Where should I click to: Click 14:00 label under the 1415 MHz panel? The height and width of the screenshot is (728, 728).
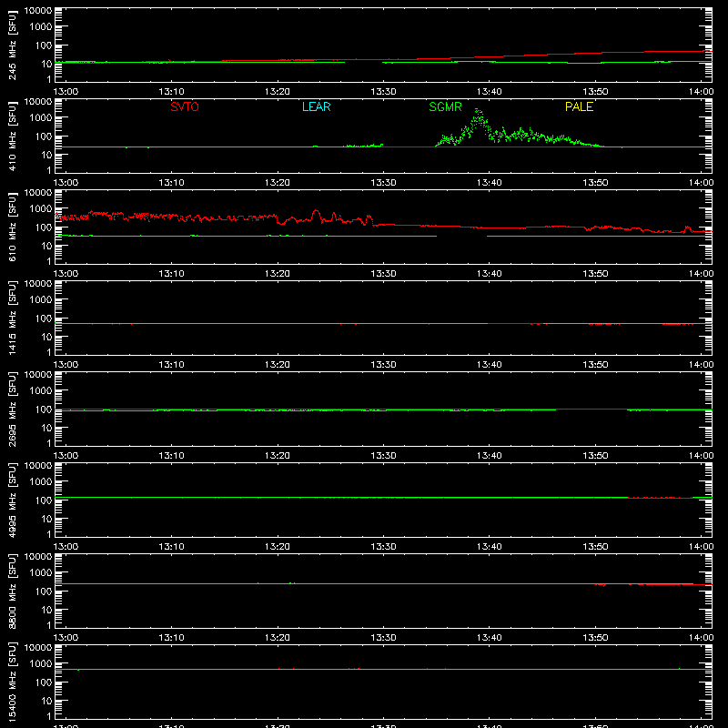[x=701, y=365]
